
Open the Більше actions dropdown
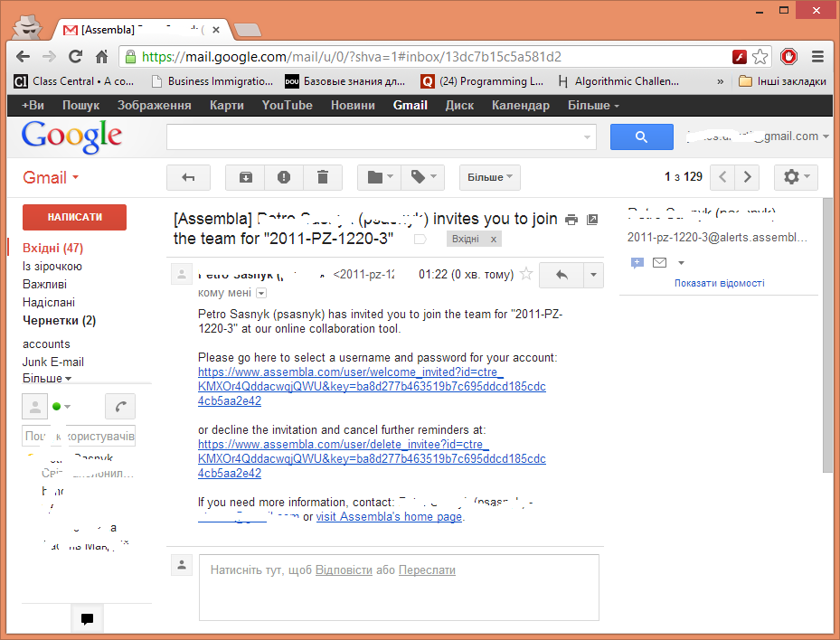point(490,177)
